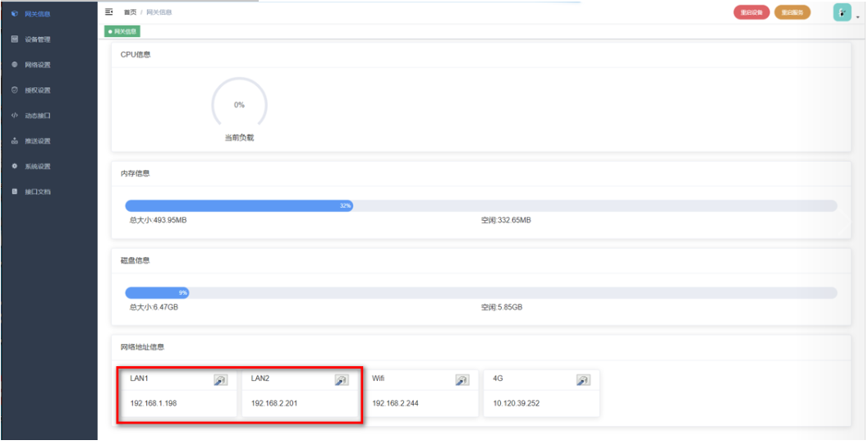Screen dimensions: 868x445
Task: Open 系统设置 in the sidebar
Action: 37,167
